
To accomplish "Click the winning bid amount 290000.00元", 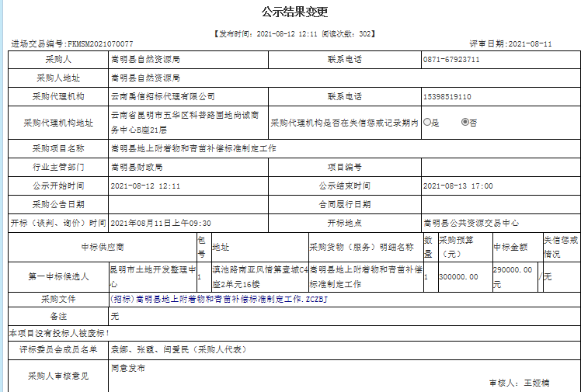I will coord(513,277).
